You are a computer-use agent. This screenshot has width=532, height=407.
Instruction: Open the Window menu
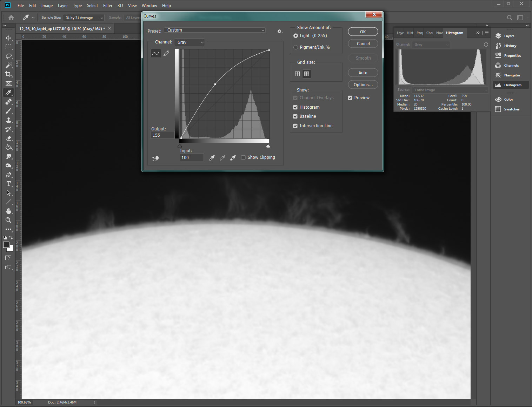149,5
